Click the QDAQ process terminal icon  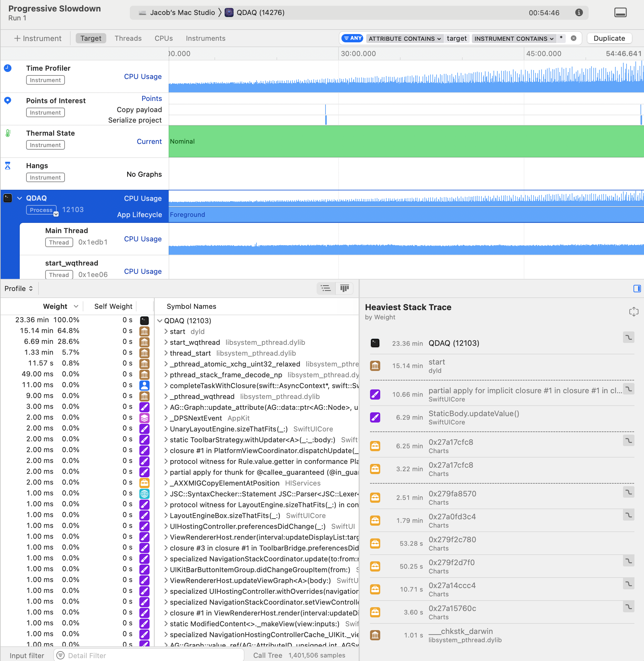(x=8, y=198)
